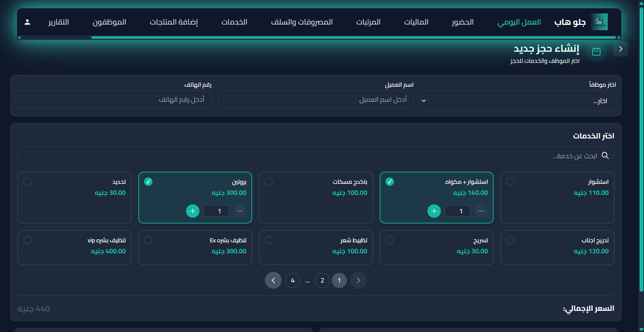644x332 pixels.
Task: Open الماليات navigation tab
Action: pos(416,22)
